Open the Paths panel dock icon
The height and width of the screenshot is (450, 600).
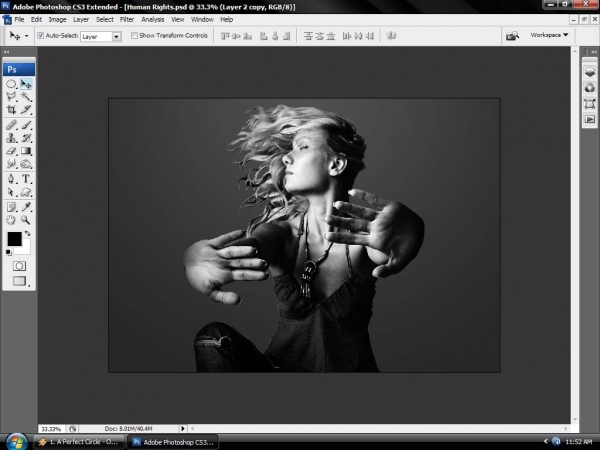(590, 104)
